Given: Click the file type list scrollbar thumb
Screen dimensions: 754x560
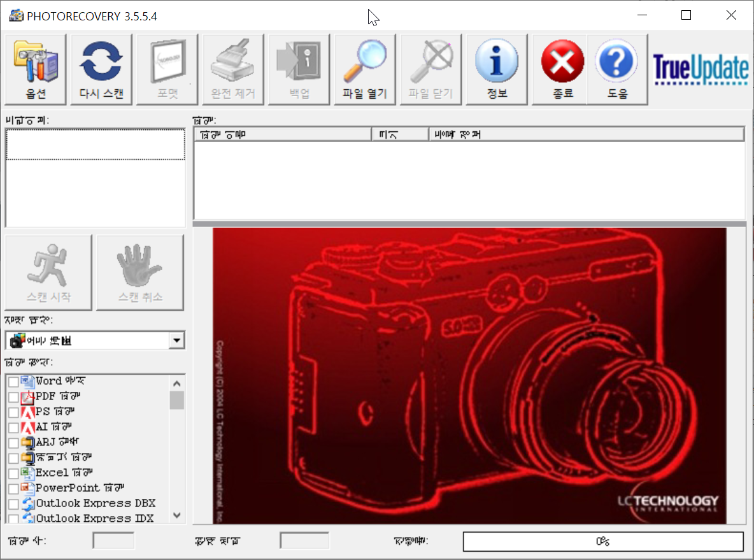Looking at the screenshot, I should [176, 400].
